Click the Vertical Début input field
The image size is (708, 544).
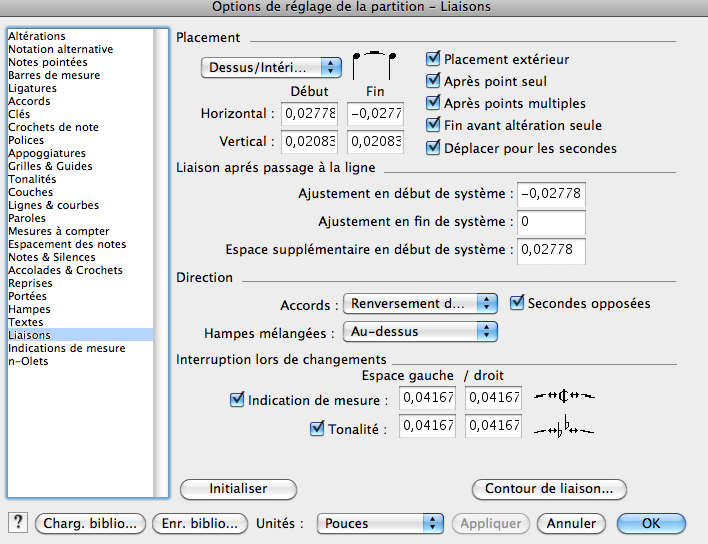coord(310,141)
